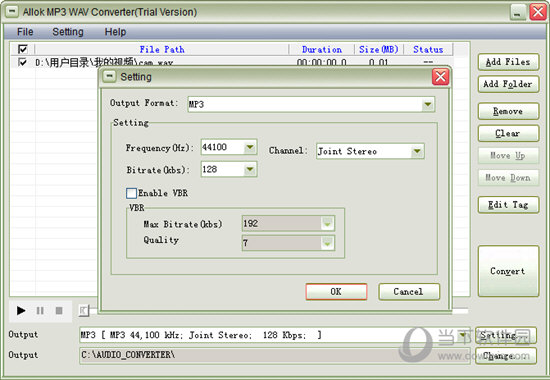Image resolution: width=550 pixels, height=380 pixels.
Task: Play the selected audio file
Action: pyautogui.click(x=21, y=311)
